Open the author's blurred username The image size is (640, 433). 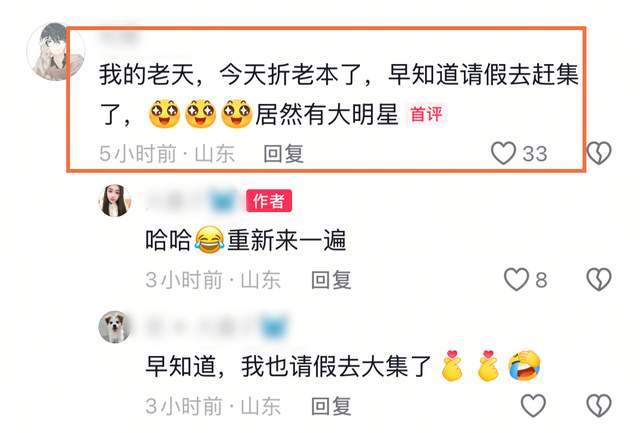point(192,201)
